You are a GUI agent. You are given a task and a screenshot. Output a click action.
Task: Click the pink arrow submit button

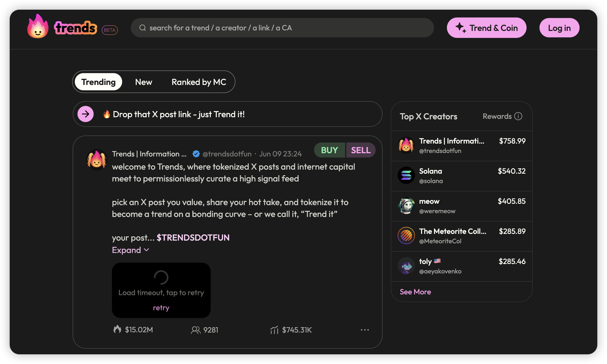pos(86,114)
